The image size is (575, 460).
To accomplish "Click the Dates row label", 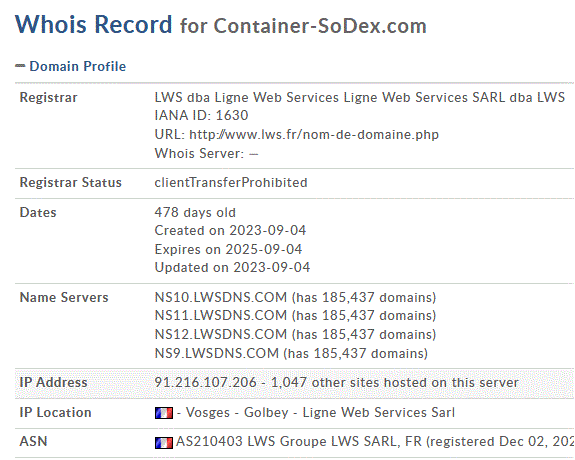I will [x=38, y=213].
